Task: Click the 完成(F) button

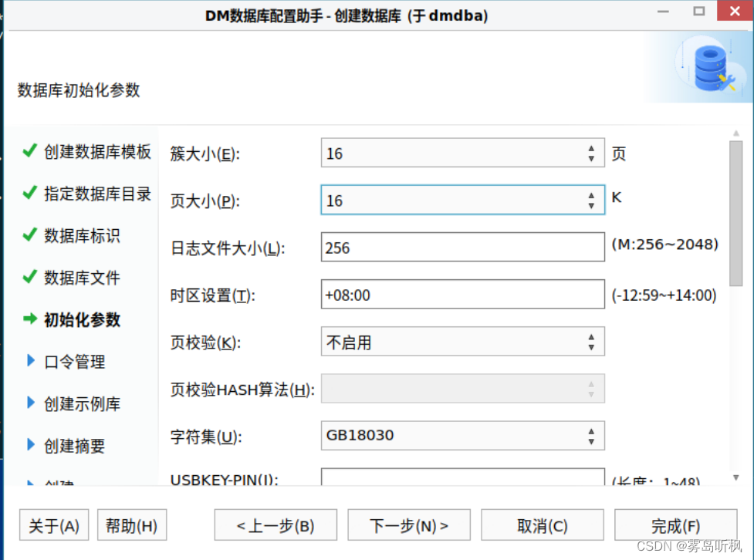Action: pyautogui.click(x=675, y=525)
